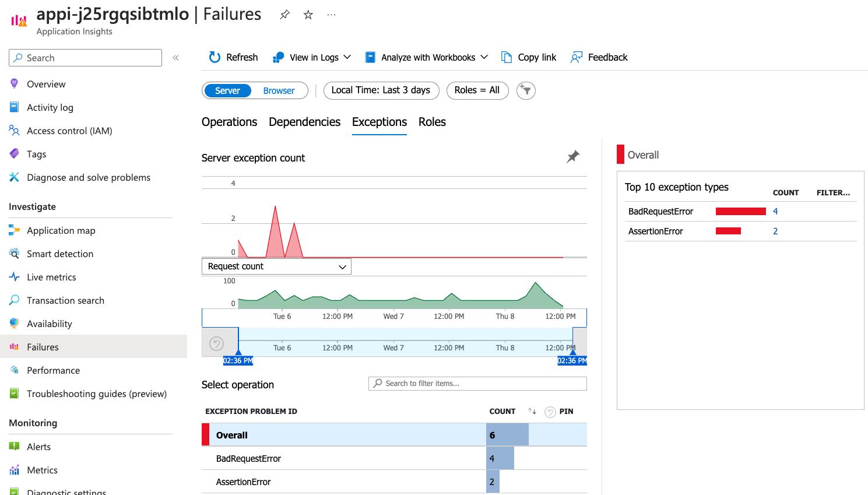Open Overview from the sidebar
The image size is (868, 495).
tap(46, 84)
